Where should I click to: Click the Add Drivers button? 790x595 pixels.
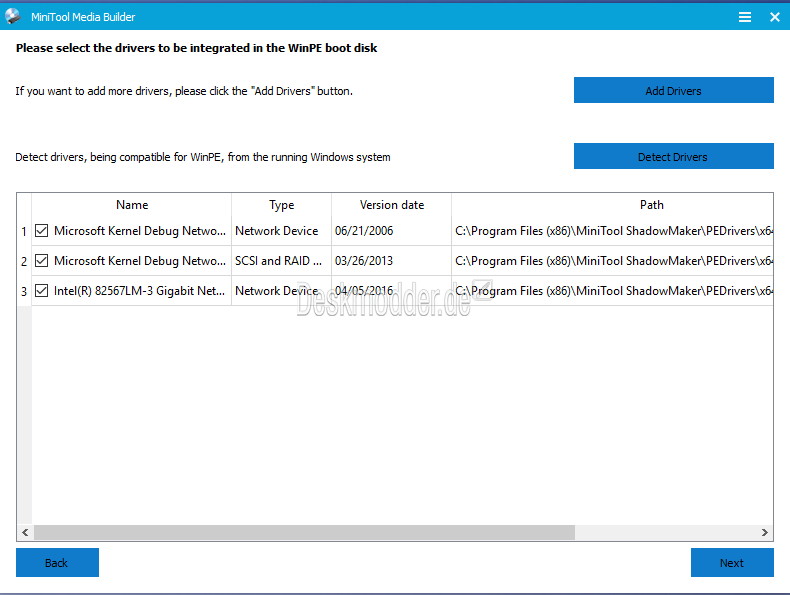(674, 90)
